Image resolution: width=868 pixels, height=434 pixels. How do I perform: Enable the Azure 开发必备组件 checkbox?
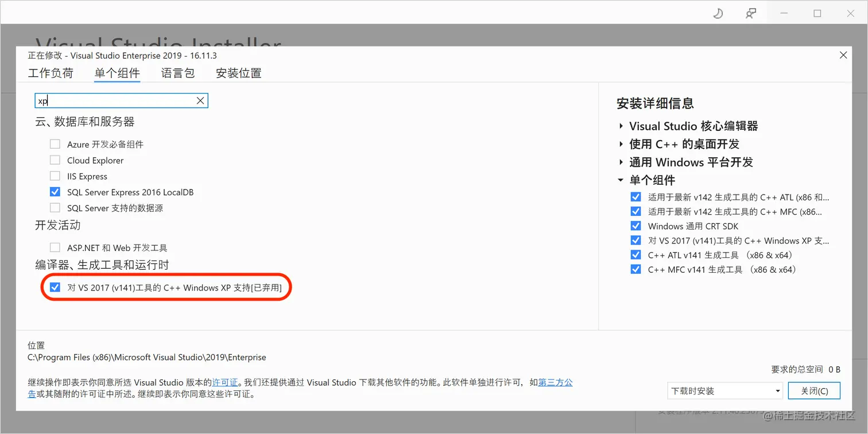point(55,144)
